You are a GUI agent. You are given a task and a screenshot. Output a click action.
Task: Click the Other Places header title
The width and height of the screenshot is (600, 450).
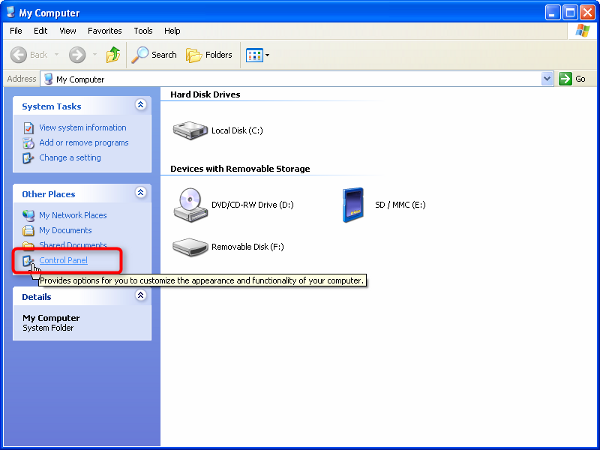(49, 194)
